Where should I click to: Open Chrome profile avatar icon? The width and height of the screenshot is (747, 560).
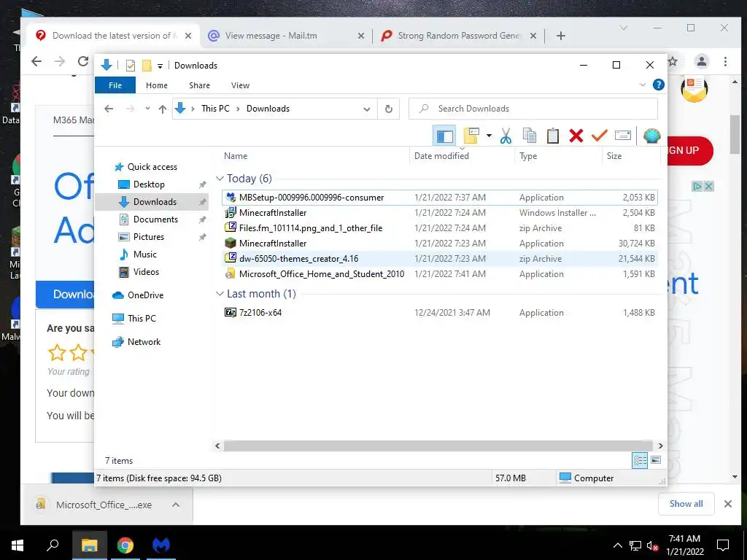[701, 61]
